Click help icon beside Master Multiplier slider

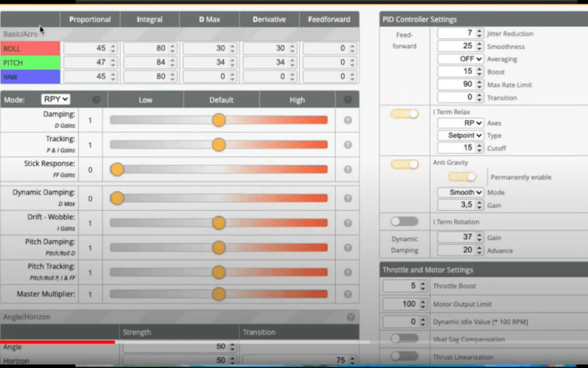click(348, 294)
